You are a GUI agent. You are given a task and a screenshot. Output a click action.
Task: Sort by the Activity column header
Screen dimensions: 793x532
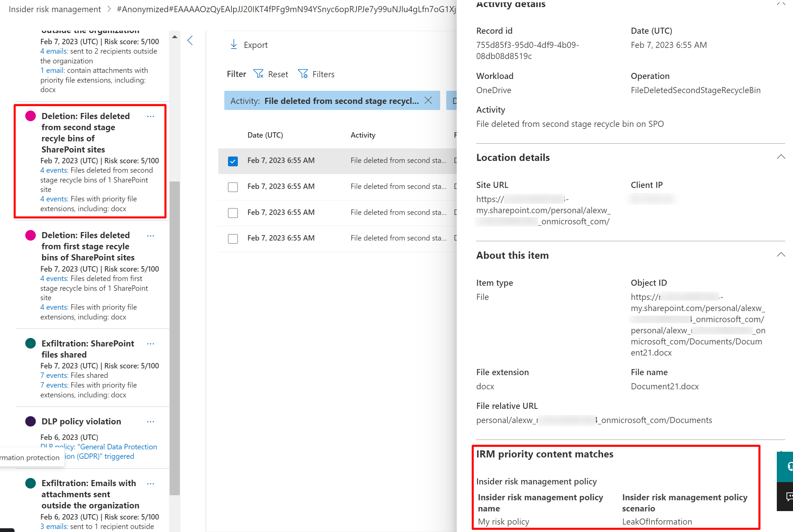[363, 135]
